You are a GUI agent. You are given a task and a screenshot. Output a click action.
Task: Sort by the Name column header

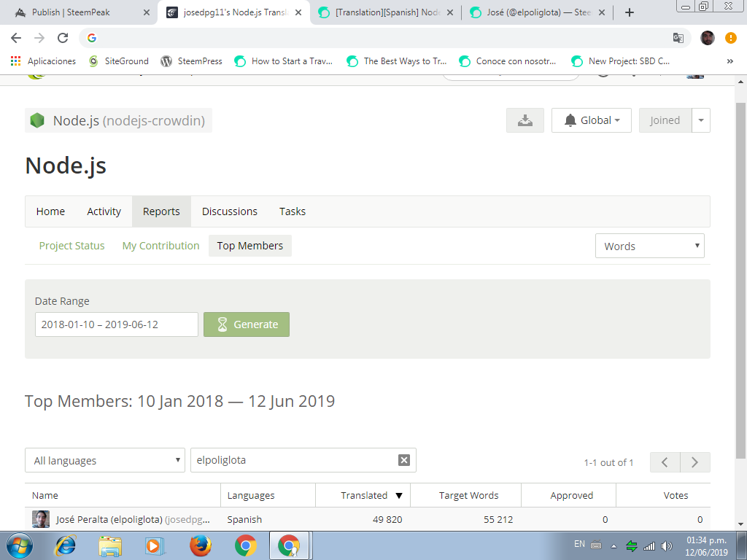[x=123, y=495]
